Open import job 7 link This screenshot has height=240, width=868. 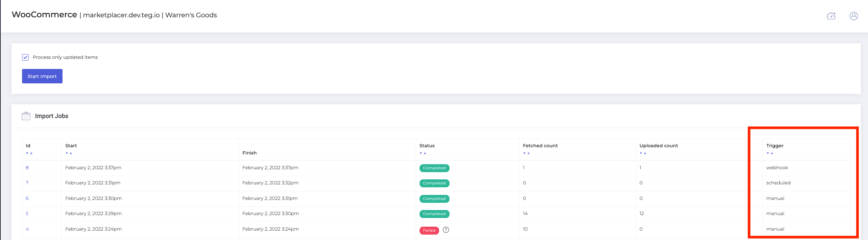[x=27, y=183]
